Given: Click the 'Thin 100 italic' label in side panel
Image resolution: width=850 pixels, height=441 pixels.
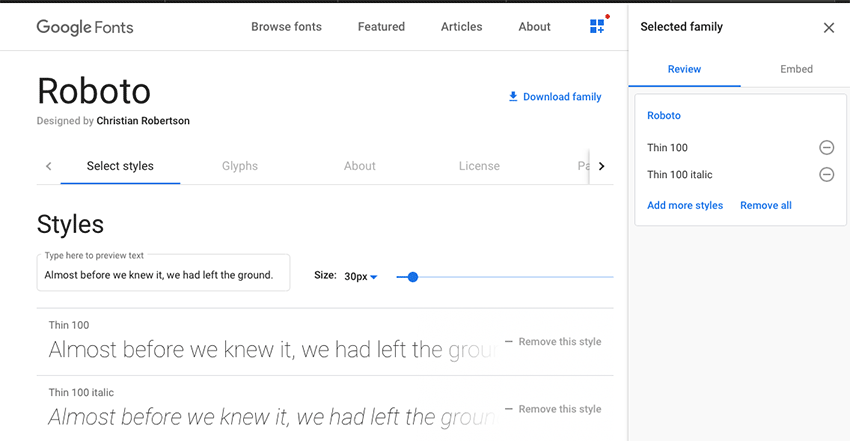Looking at the screenshot, I should pyautogui.click(x=679, y=174).
